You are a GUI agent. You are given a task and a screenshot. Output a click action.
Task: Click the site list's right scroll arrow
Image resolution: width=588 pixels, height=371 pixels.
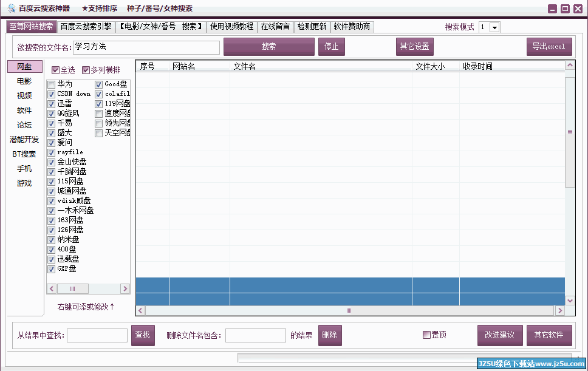pyautogui.click(x=125, y=288)
